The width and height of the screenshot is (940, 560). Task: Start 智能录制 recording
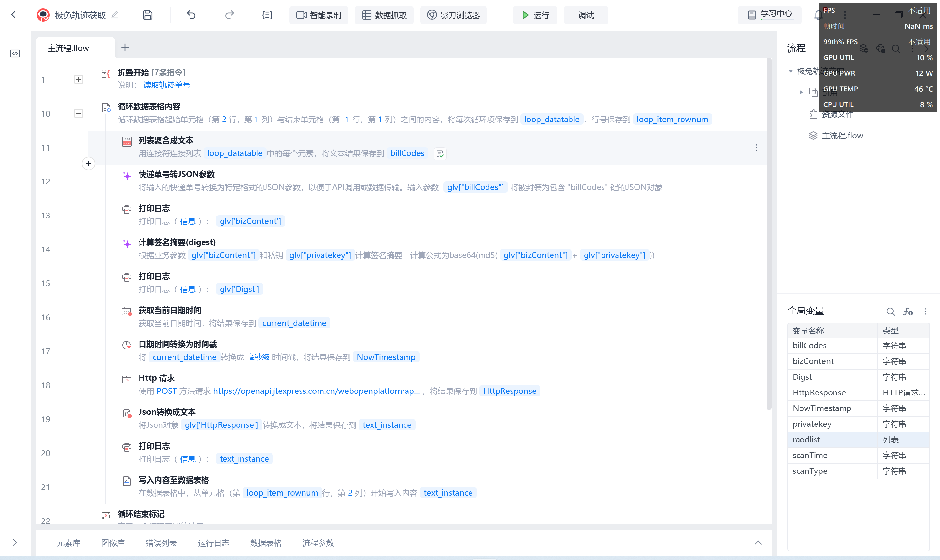(319, 15)
